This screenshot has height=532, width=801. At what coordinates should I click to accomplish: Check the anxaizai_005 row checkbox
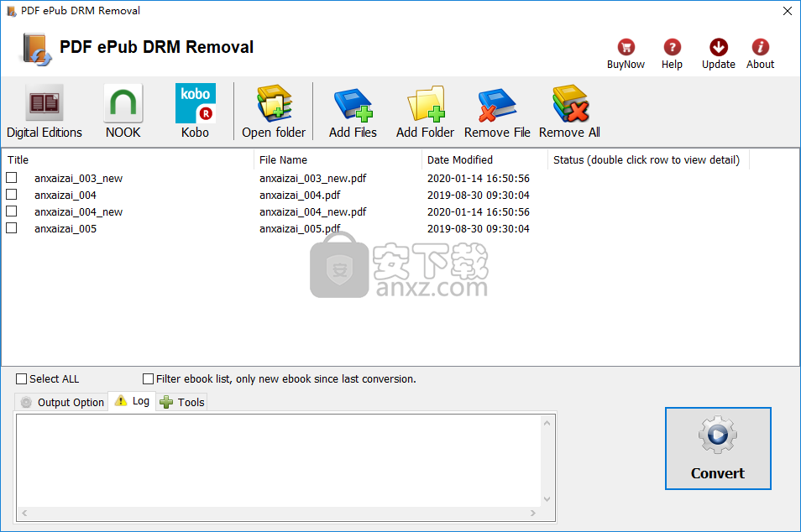point(11,228)
